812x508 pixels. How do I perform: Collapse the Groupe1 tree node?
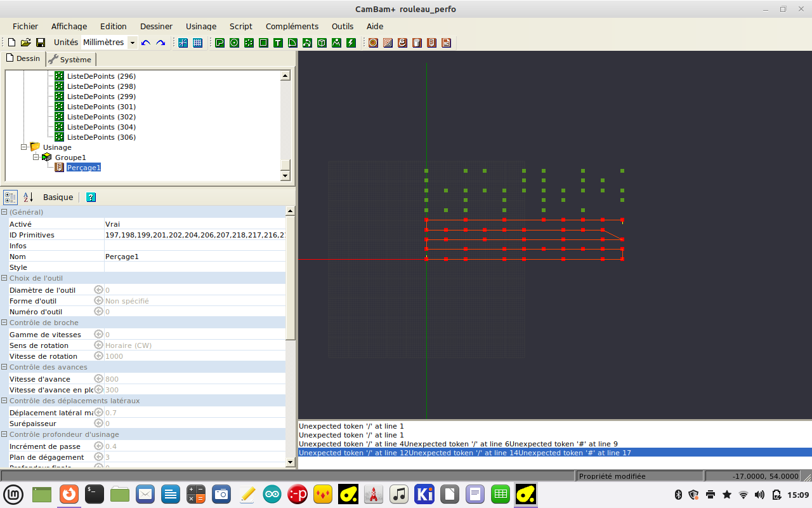click(36, 157)
